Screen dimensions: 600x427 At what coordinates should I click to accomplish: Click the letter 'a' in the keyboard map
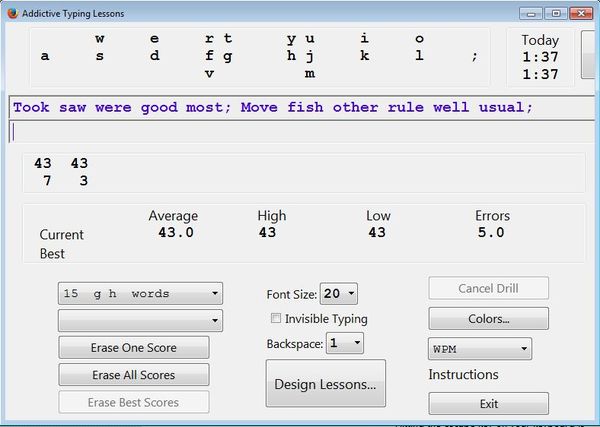click(x=45, y=56)
